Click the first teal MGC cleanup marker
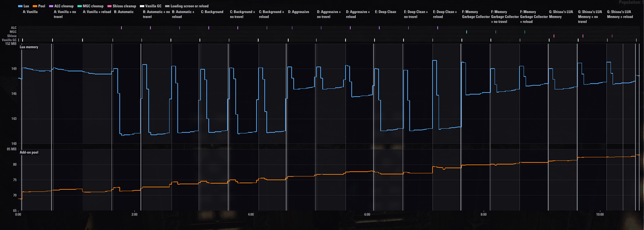Image resolution: width=644 pixels, height=230 pixels. coord(466,32)
